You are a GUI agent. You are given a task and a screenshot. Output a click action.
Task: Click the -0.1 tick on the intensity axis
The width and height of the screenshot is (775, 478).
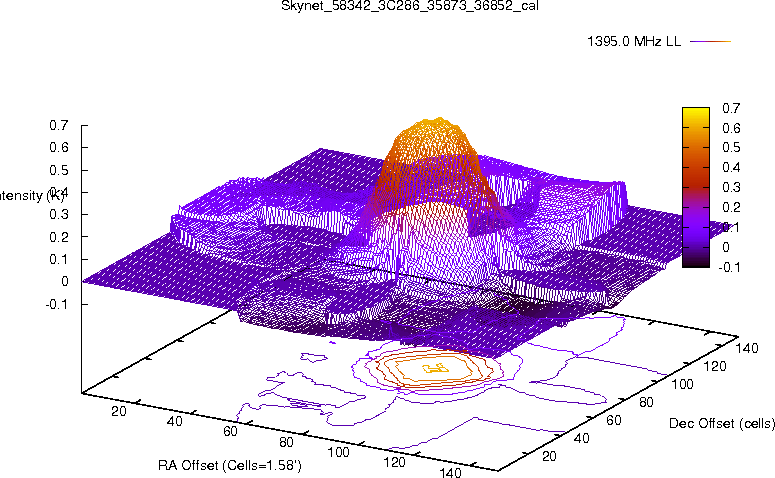pos(56,304)
